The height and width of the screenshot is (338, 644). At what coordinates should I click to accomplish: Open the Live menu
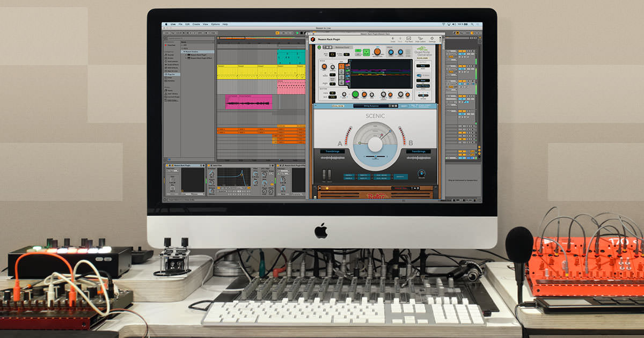[173, 24]
